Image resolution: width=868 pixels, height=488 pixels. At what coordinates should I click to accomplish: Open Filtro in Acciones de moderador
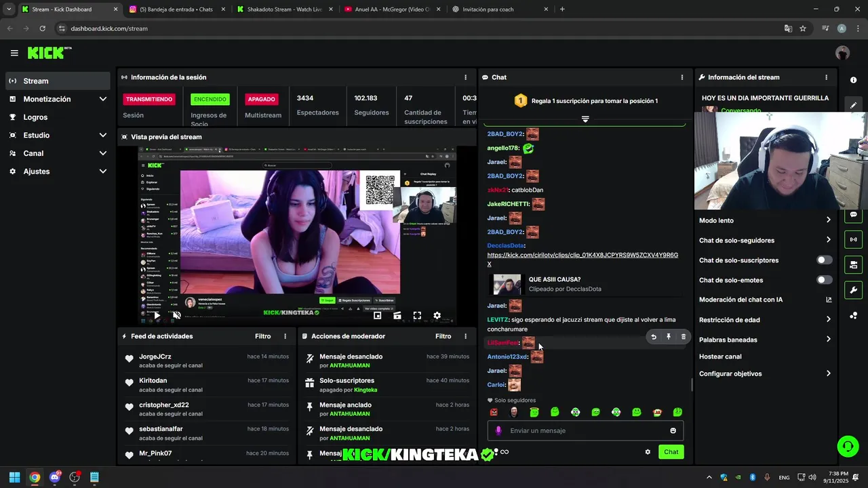[x=443, y=336]
